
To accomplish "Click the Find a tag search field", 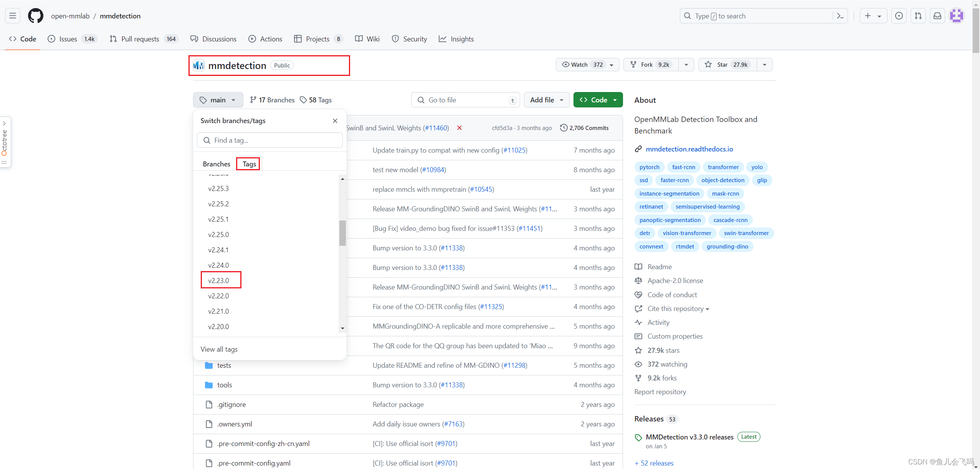I will click(x=269, y=140).
